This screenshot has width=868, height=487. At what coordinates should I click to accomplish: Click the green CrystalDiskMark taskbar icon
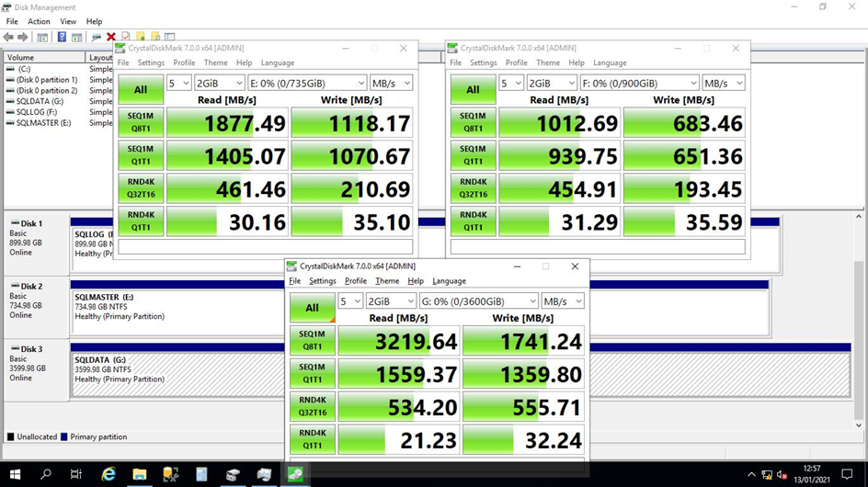(297, 474)
